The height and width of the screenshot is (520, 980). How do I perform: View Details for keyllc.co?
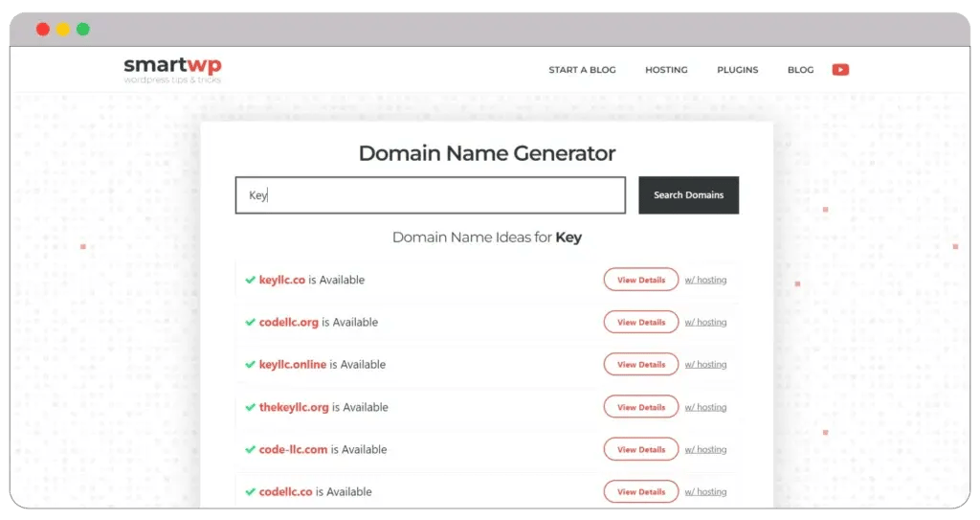pyautogui.click(x=640, y=281)
